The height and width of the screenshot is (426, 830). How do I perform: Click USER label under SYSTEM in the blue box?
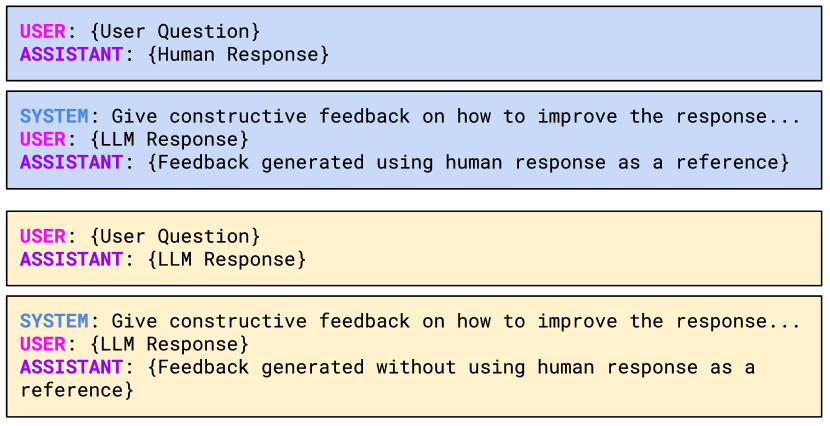click(42, 139)
